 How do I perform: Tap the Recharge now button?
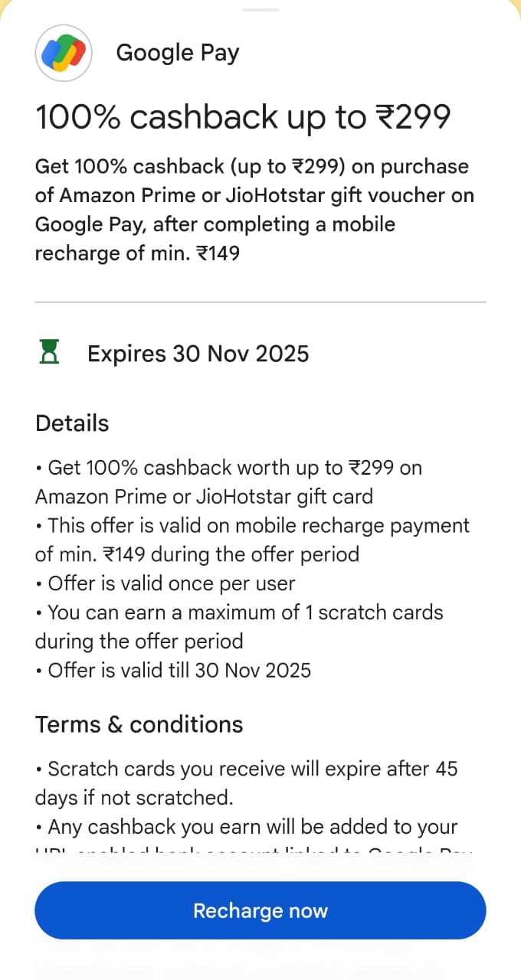(x=260, y=910)
